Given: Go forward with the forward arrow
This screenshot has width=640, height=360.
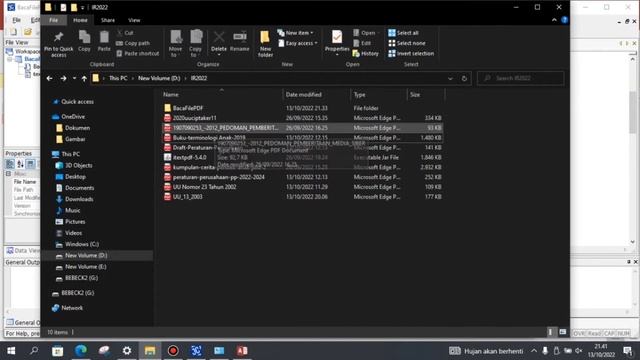Looking at the screenshot, I should click(x=63, y=78).
